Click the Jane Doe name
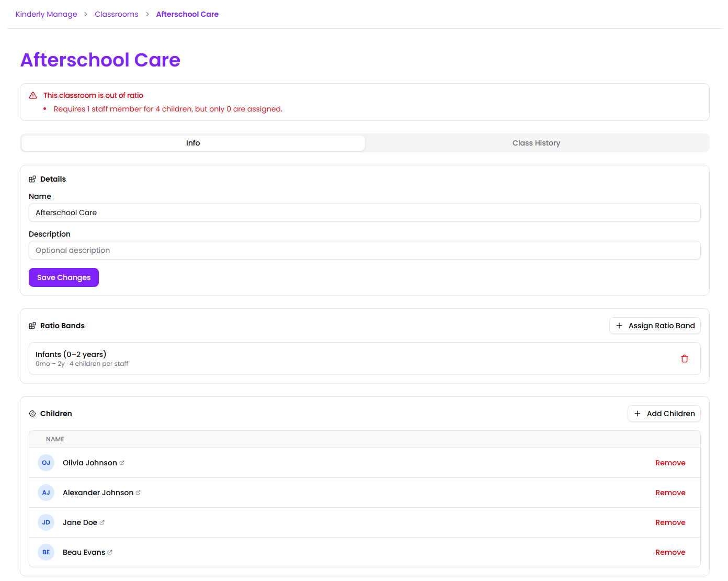The image size is (728, 581). (80, 522)
